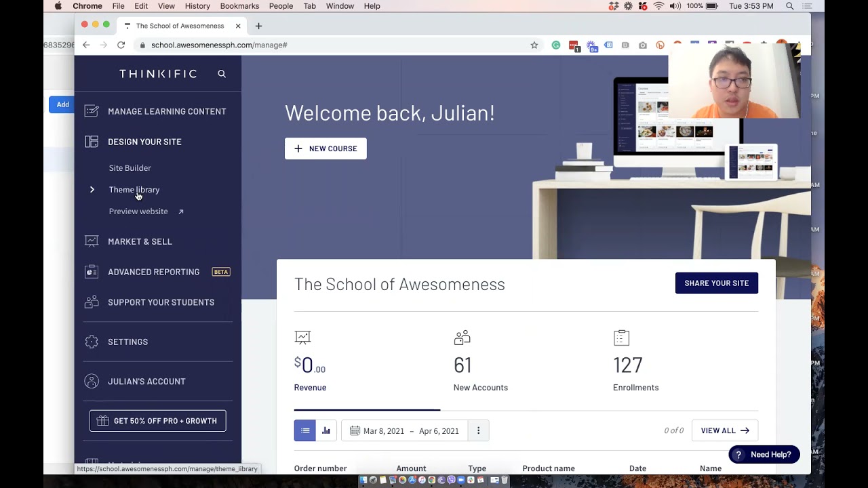Screen dimensions: 868x488
Task: Click the blue Add button in background window
Action: point(62,104)
